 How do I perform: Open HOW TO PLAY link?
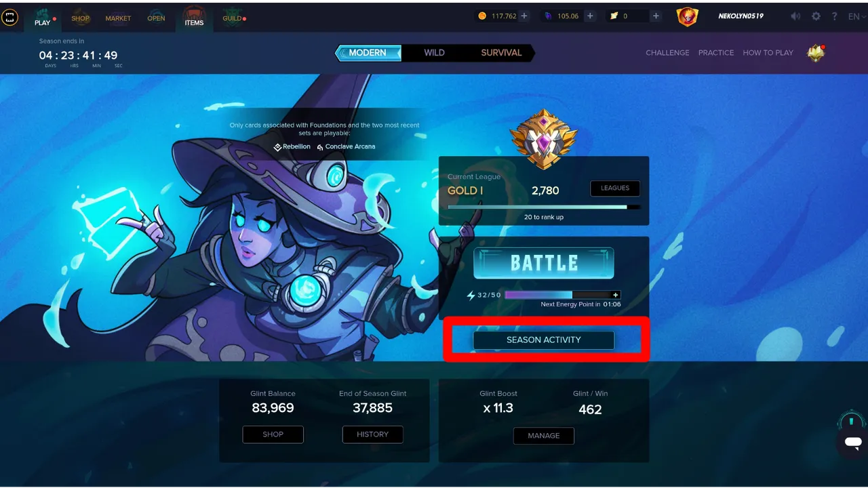coord(768,53)
